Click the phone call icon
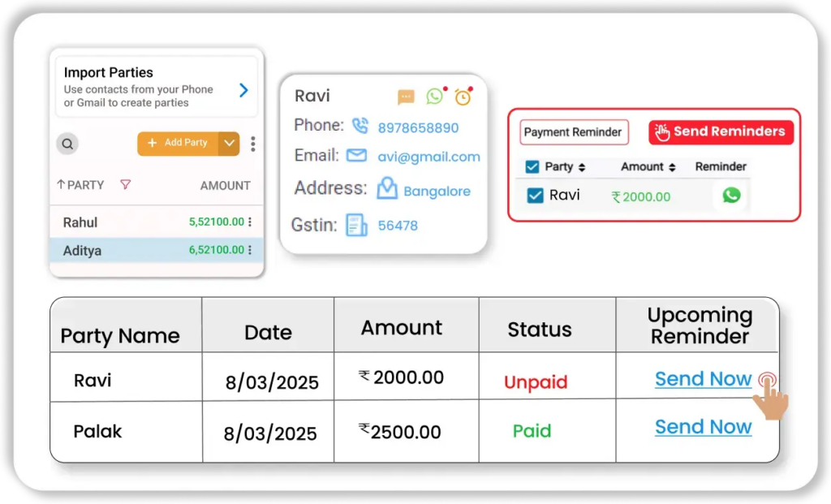Image resolution: width=831 pixels, height=504 pixels. (x=360, y=126)
